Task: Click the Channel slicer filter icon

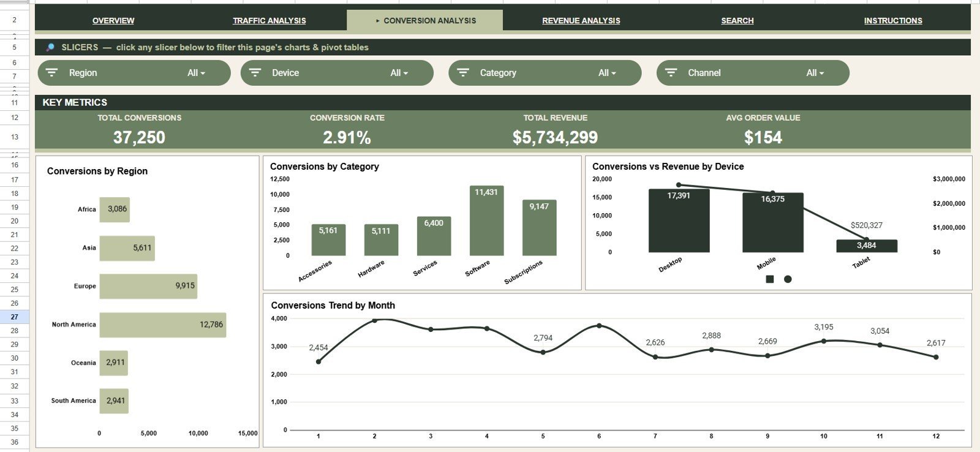Action: [x=671, y=72]
